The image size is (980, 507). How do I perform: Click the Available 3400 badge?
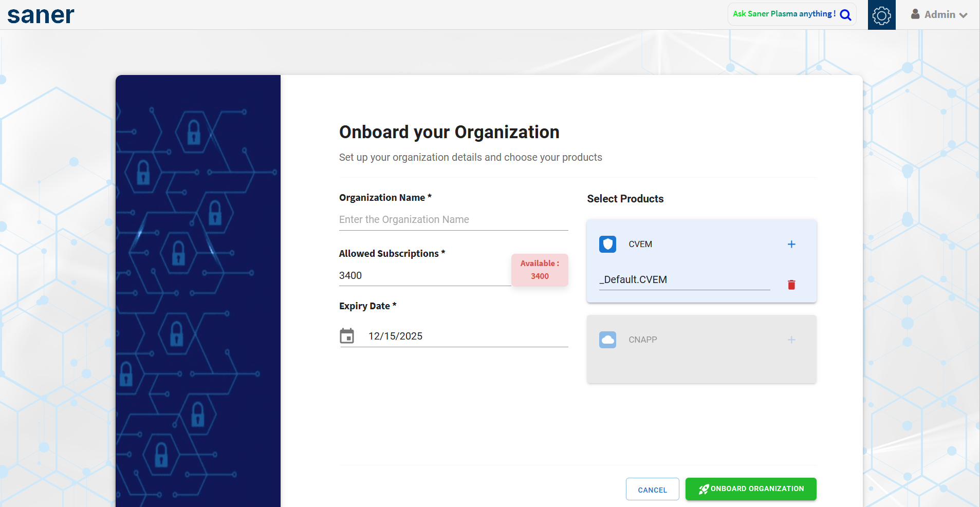[540, 270]
